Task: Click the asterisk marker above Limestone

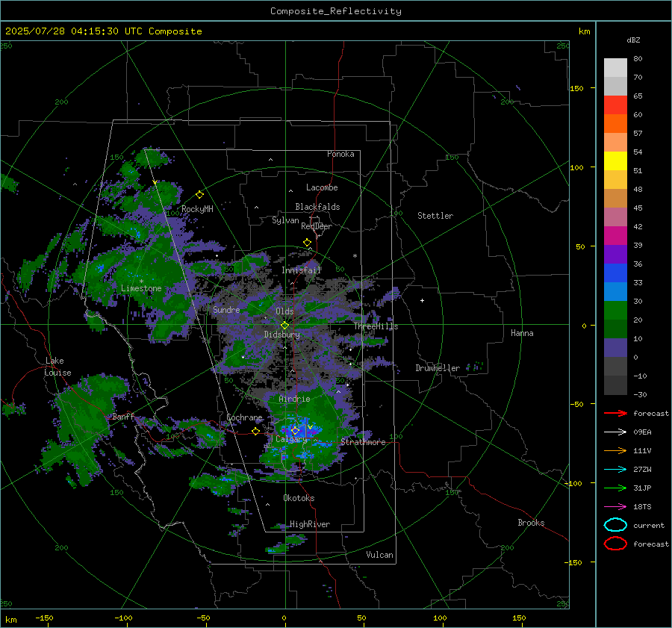Action: coord(141,282)
